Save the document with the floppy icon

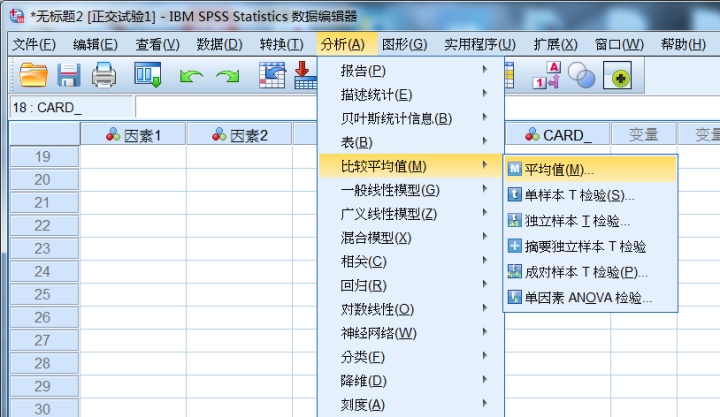[x=69, y=75]
